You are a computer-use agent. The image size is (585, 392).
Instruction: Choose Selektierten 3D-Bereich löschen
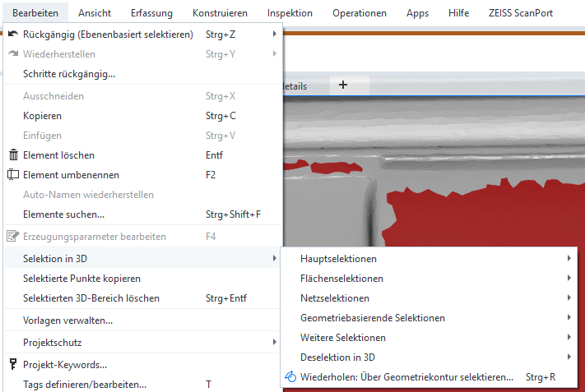[x=142, y=298]
